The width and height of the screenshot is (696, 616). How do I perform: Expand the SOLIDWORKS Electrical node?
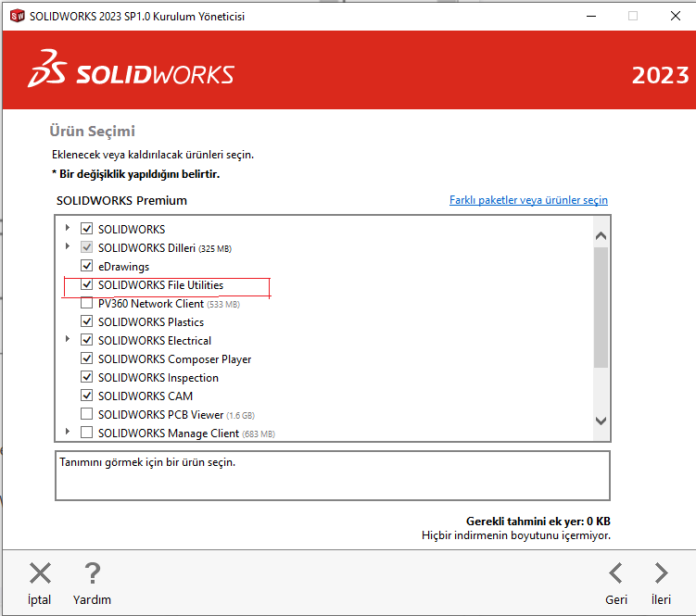[x=68, y=340]
